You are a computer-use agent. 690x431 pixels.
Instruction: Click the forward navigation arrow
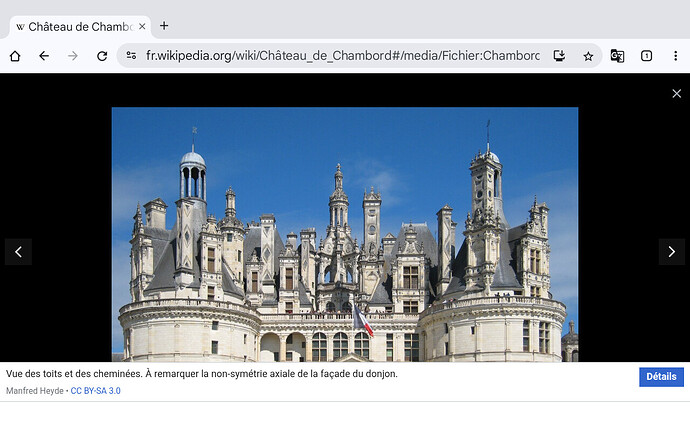pyautogui.click(x=73, y=56)
